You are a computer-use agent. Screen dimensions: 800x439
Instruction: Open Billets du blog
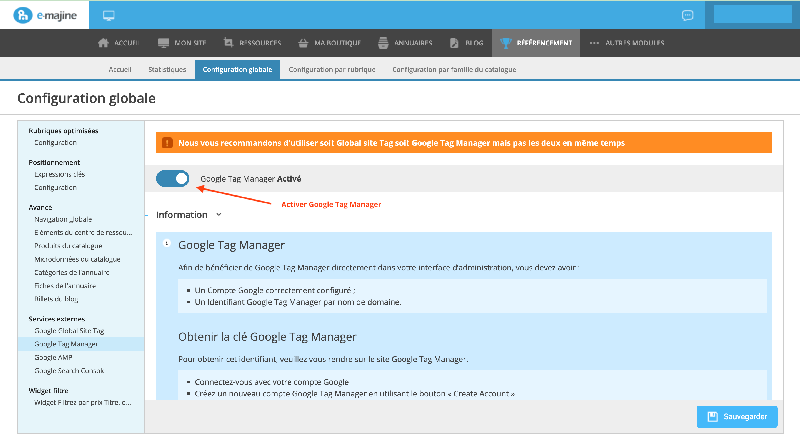click(56, 299)
